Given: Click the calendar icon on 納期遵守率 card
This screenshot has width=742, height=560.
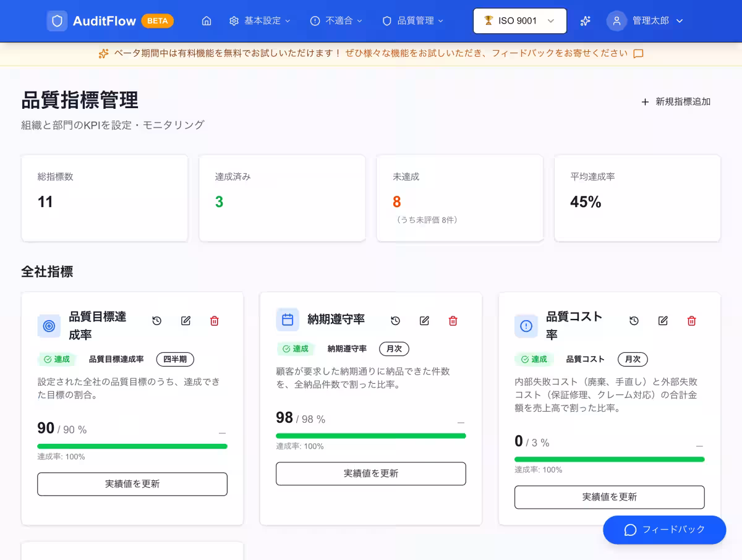Looking at the screenshot, I should point(288,320).
